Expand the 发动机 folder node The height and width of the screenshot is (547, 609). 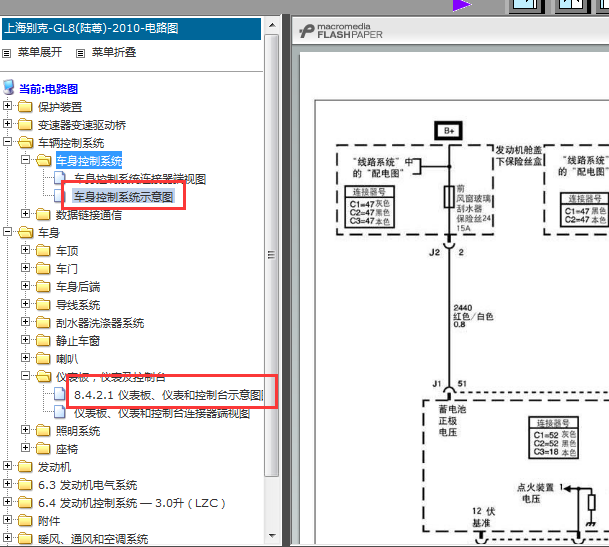[x=7, y=465]
